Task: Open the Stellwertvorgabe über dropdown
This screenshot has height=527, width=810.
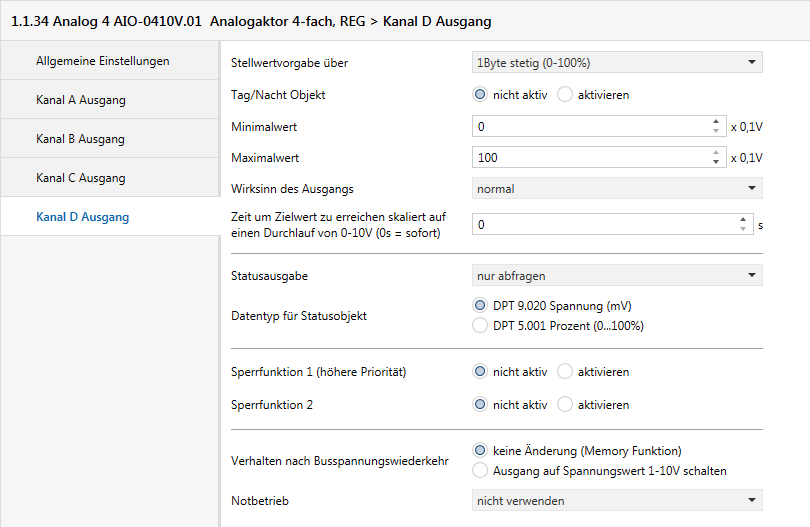Action: tap(617, 63)
